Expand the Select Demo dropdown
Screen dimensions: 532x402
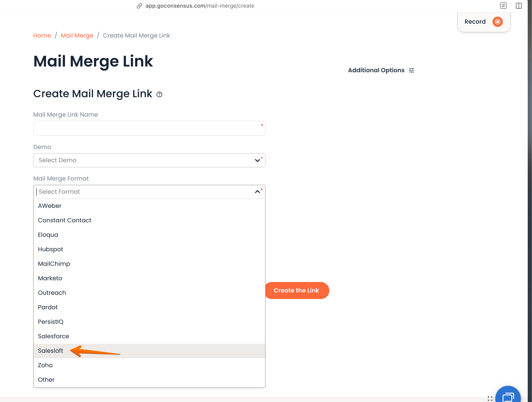point(149,160)
